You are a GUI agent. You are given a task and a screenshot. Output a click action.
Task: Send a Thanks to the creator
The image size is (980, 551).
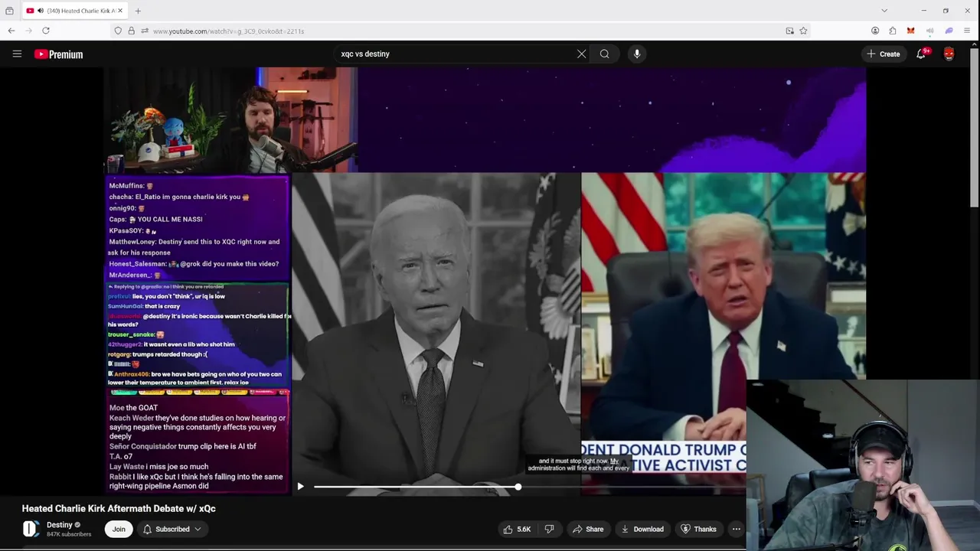pos(698,529)
